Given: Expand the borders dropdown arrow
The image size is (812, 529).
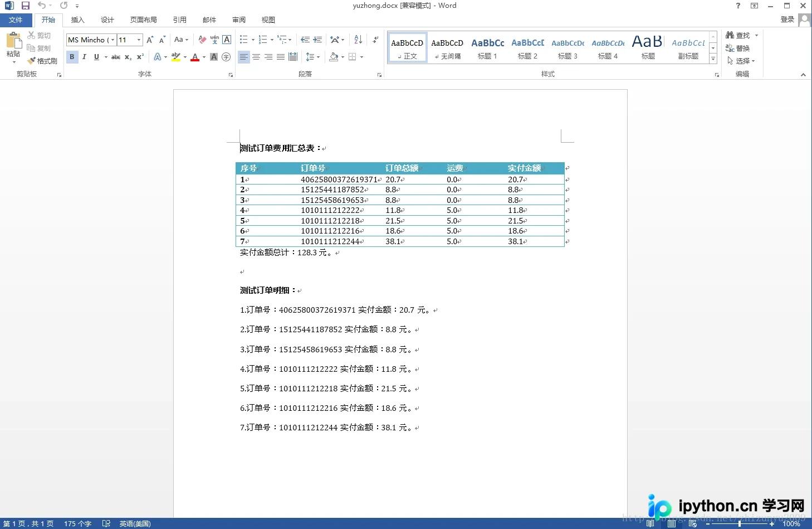Looking at the screenshot, I should [x=361, y=57].
